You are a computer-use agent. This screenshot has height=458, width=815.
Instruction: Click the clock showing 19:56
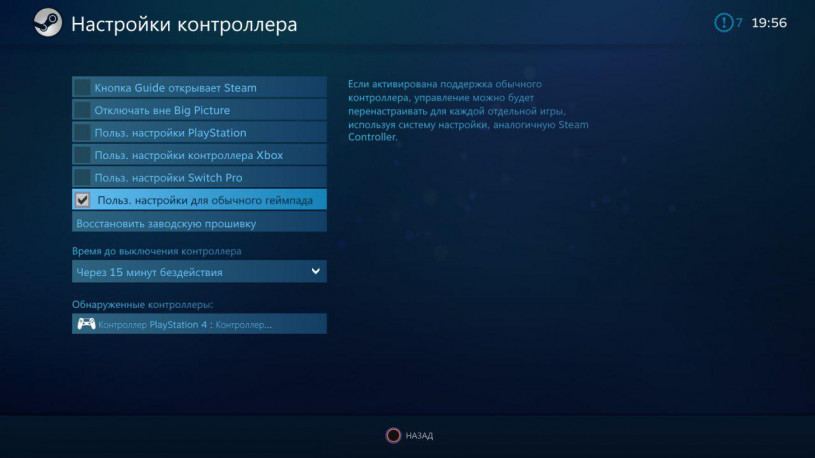coord(769,23)
